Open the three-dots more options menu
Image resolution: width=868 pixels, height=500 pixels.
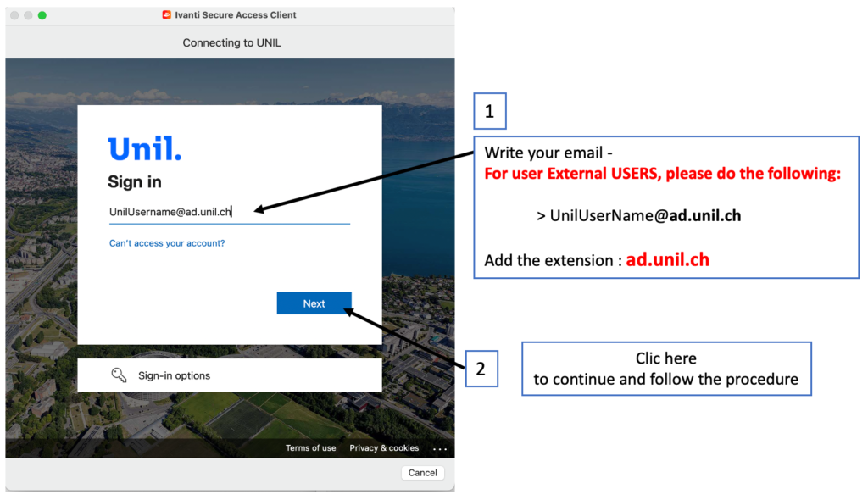(x=440, y=449)
